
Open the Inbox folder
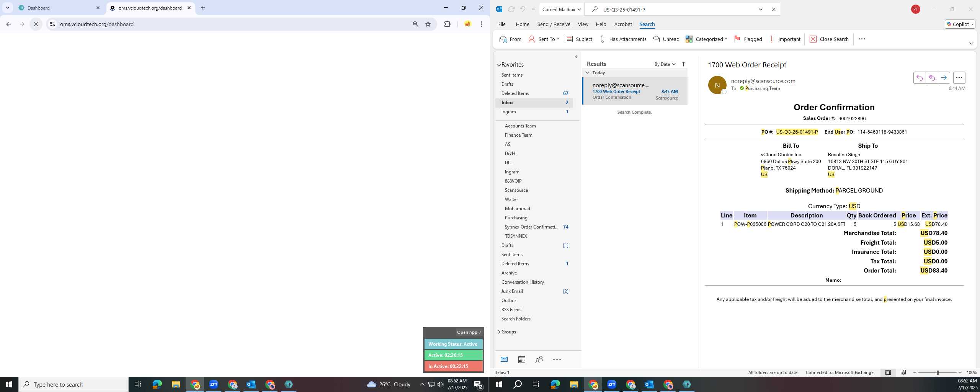(x=534, y=103)
